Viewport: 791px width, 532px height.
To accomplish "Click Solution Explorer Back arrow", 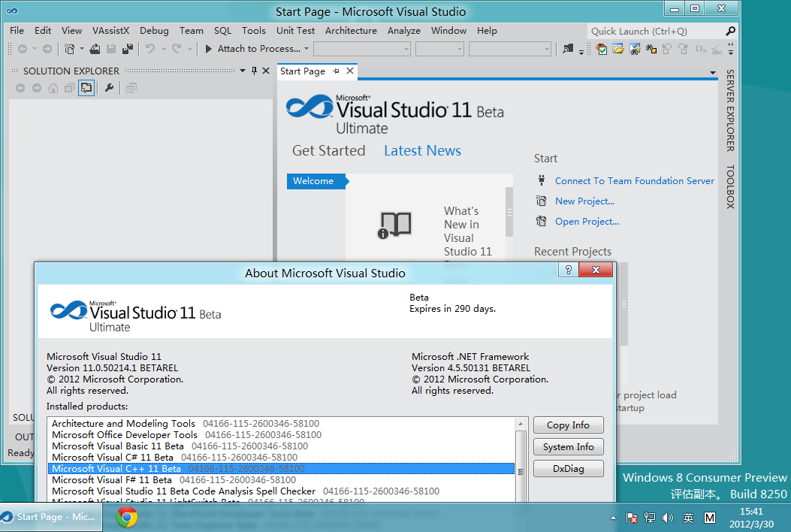I will 20,88.
